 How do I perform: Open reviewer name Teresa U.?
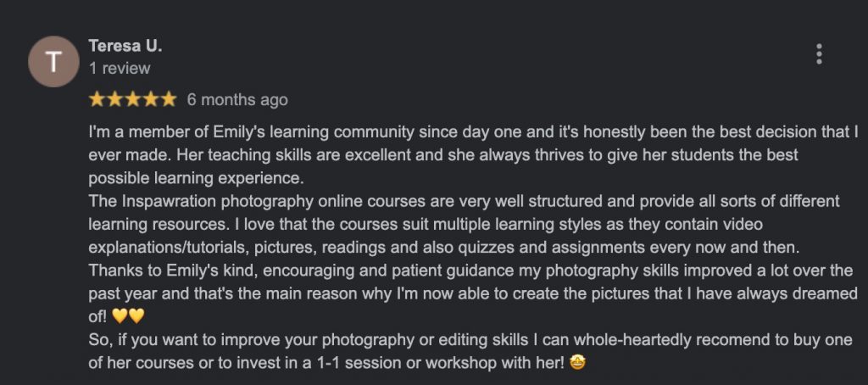tap(125, 46)
